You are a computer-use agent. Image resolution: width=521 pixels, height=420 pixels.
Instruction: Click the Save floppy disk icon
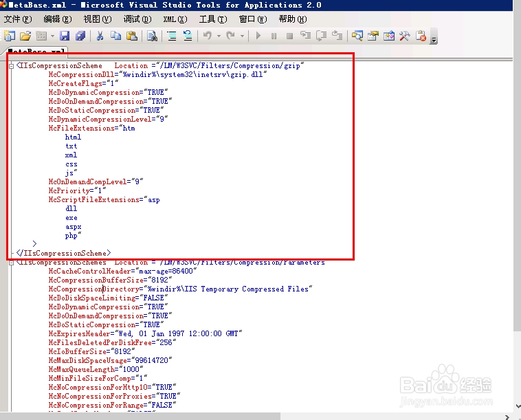click(65, 36)
